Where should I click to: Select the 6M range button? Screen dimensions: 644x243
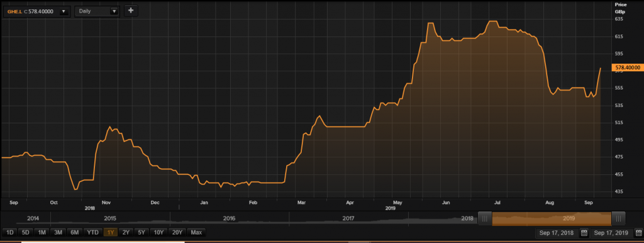click(74, 233)
